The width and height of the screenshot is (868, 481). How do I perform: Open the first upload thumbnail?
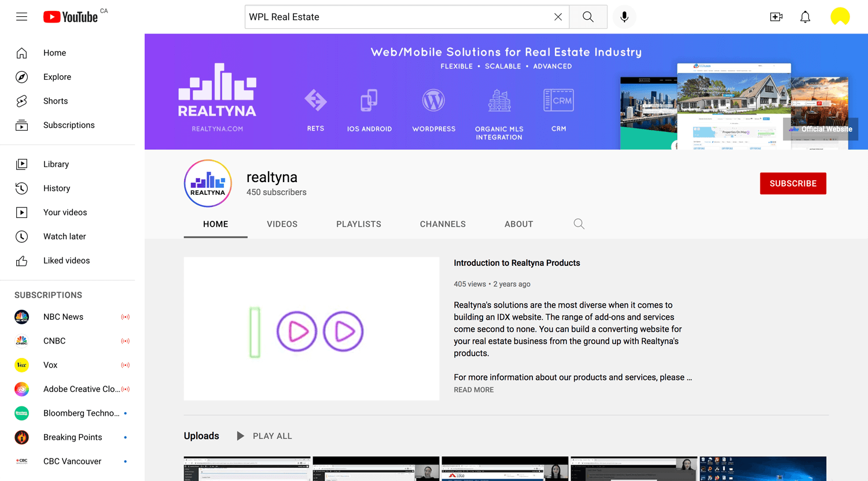247,469
